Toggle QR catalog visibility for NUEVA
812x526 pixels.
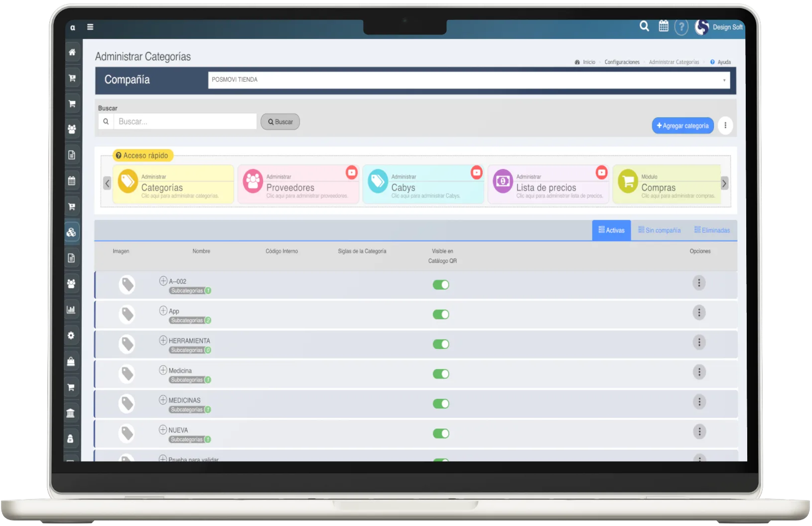tap(441, 433)
